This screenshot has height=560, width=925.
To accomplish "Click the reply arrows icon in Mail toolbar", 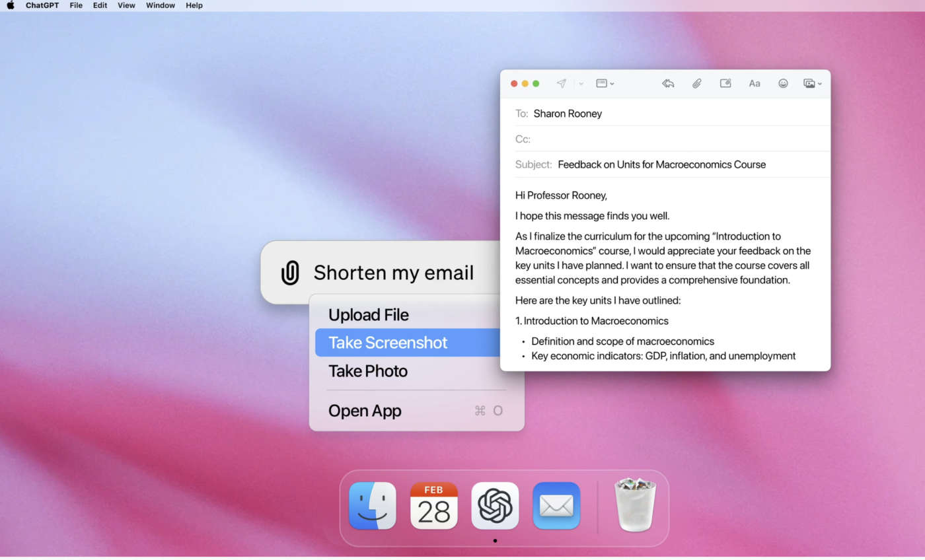I will pyautogui.click(x=668, y=83).
